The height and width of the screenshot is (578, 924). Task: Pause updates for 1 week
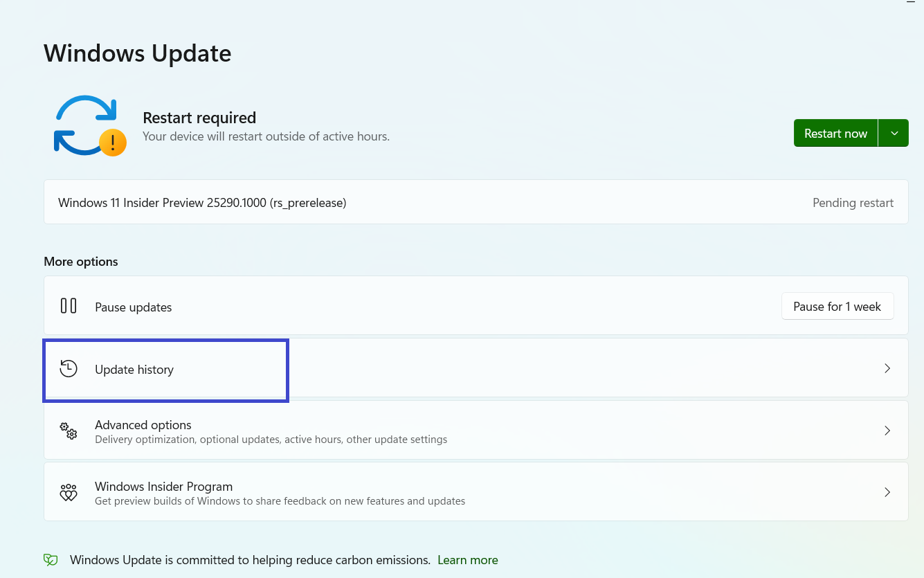point(837,307)
